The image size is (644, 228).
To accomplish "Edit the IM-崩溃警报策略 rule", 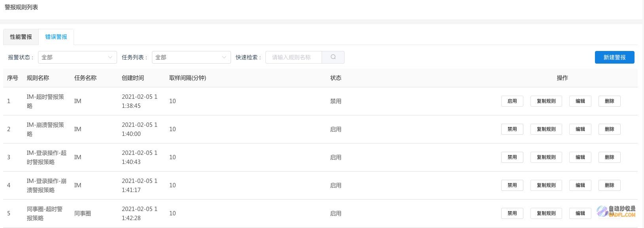I will tap(580, 129).
